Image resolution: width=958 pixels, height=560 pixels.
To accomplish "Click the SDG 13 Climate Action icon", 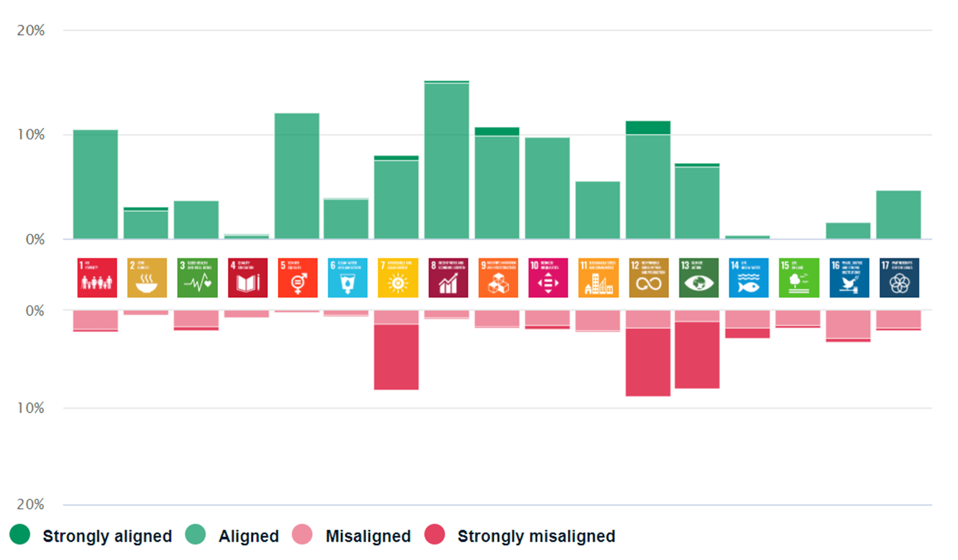I will [x=698, y=277].
